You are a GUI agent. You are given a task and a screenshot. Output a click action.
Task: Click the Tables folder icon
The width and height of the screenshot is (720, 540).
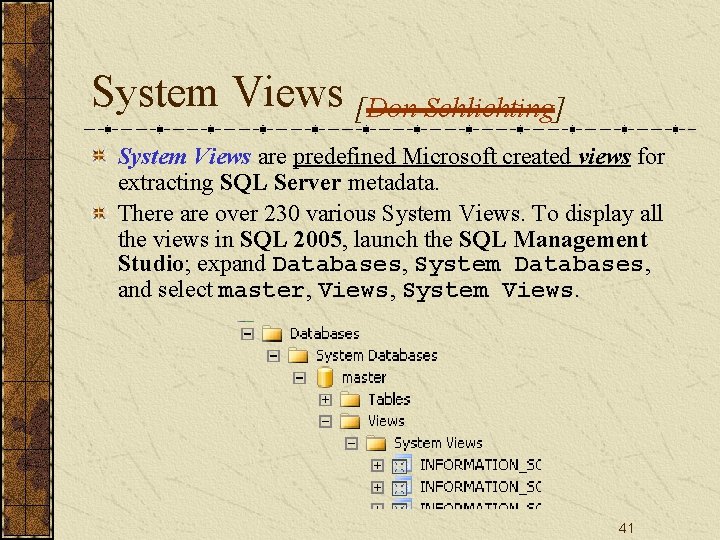(350, 399)
